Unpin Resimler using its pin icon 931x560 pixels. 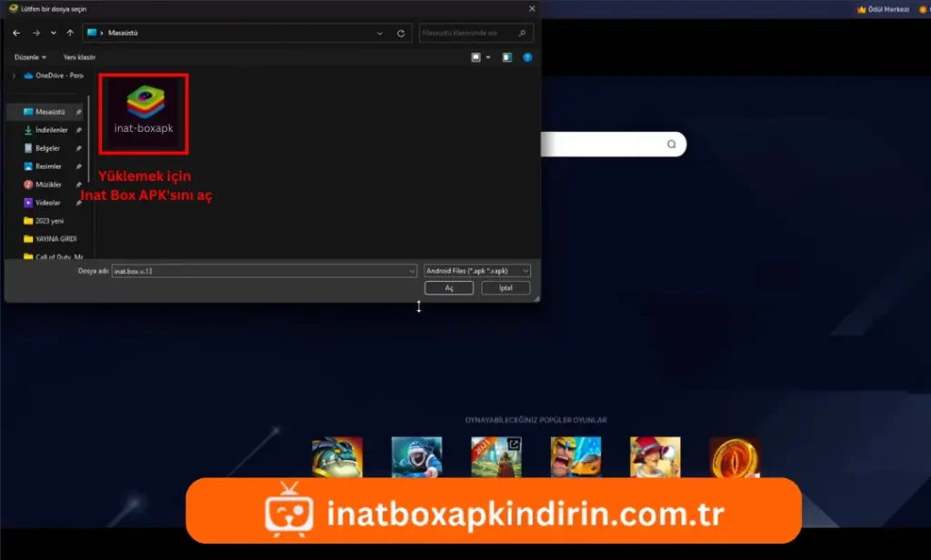click(x=78, y=166)
